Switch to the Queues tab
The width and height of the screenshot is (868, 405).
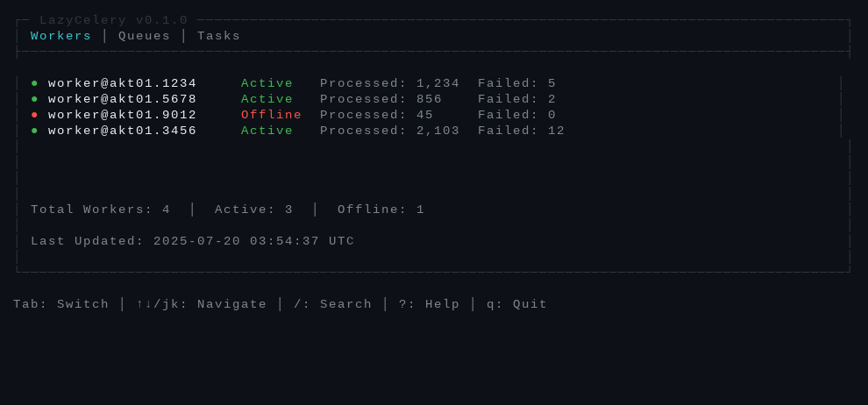click(145, 36)
